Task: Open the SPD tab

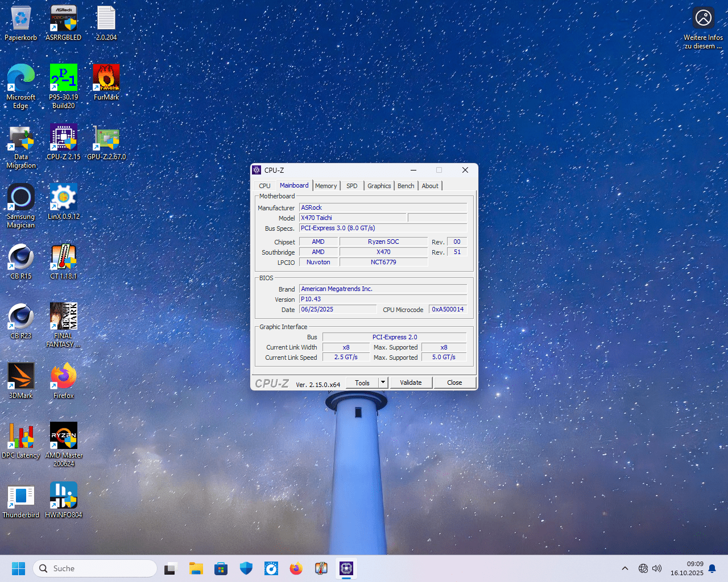Action: pyautogui.click(x=352, y=186)
